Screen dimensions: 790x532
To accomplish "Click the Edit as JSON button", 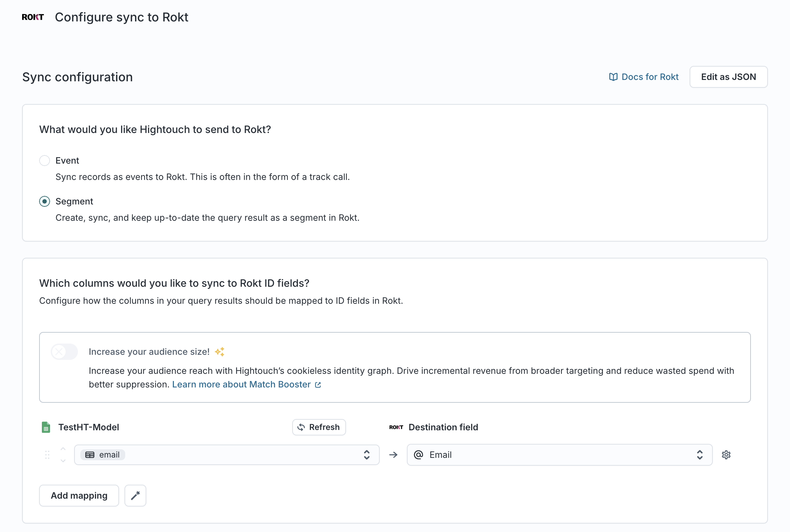I will (728, 77).
